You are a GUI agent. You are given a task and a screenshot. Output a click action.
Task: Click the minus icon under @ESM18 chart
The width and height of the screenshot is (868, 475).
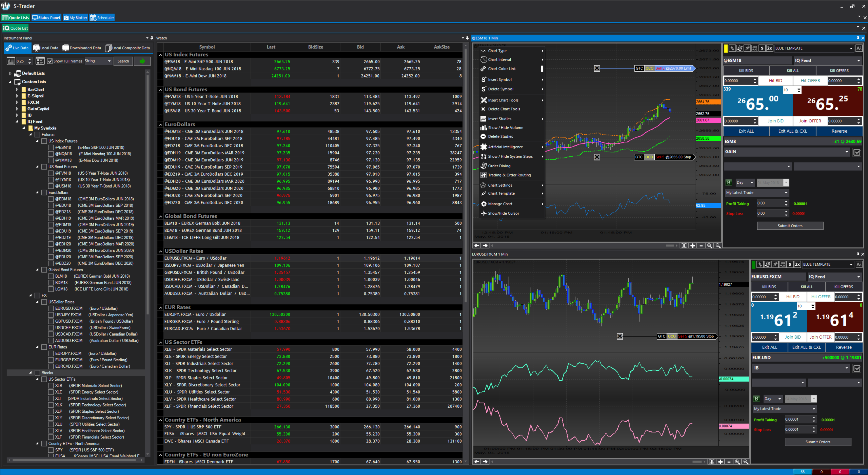pos(701,246)
